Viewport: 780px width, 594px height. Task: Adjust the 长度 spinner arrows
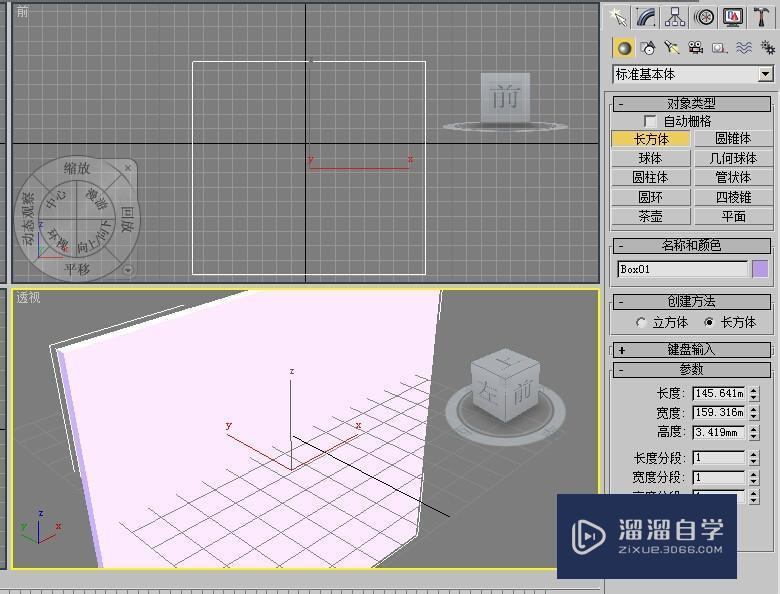pyautogui.click(x=754, y=394)
